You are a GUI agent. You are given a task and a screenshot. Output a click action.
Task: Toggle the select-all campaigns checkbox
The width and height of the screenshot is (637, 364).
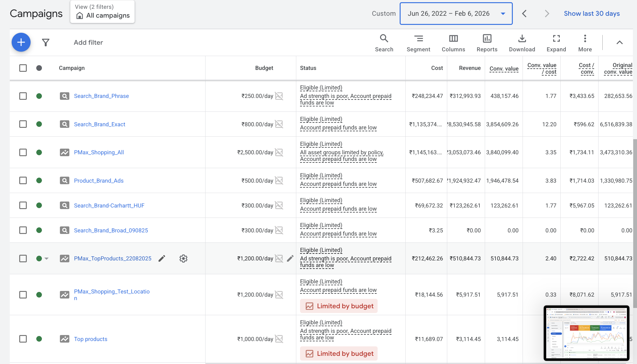point(23,68)
